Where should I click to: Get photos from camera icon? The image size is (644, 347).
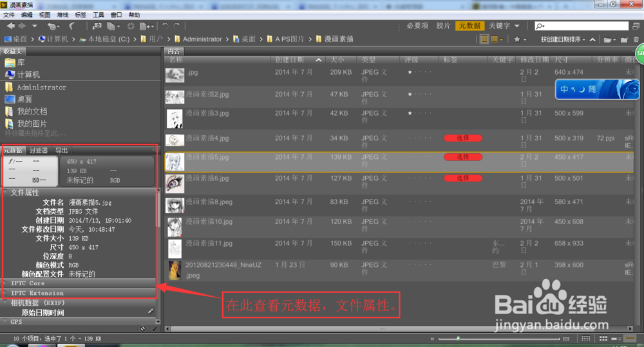(97, 26)
